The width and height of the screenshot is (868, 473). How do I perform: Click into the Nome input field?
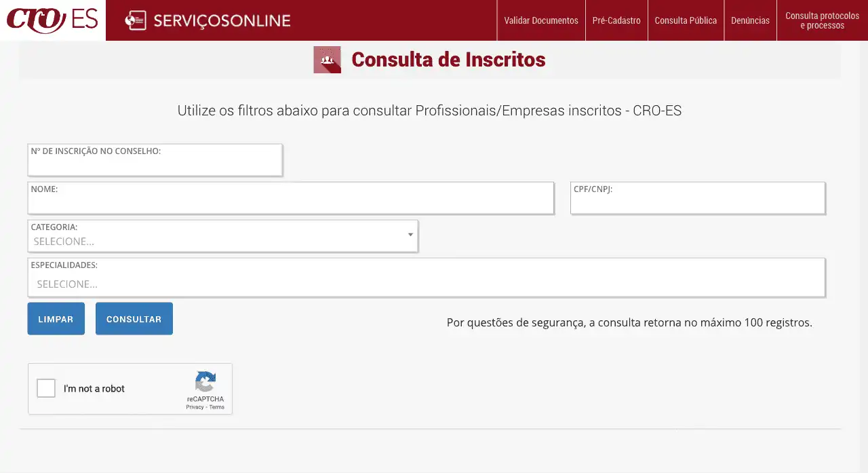tap(291, 203)
